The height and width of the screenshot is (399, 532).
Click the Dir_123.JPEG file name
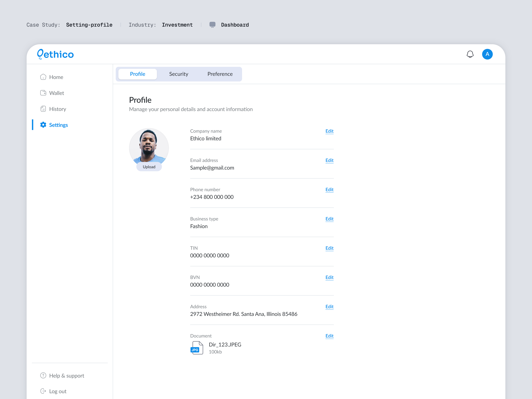click(225, 345)
